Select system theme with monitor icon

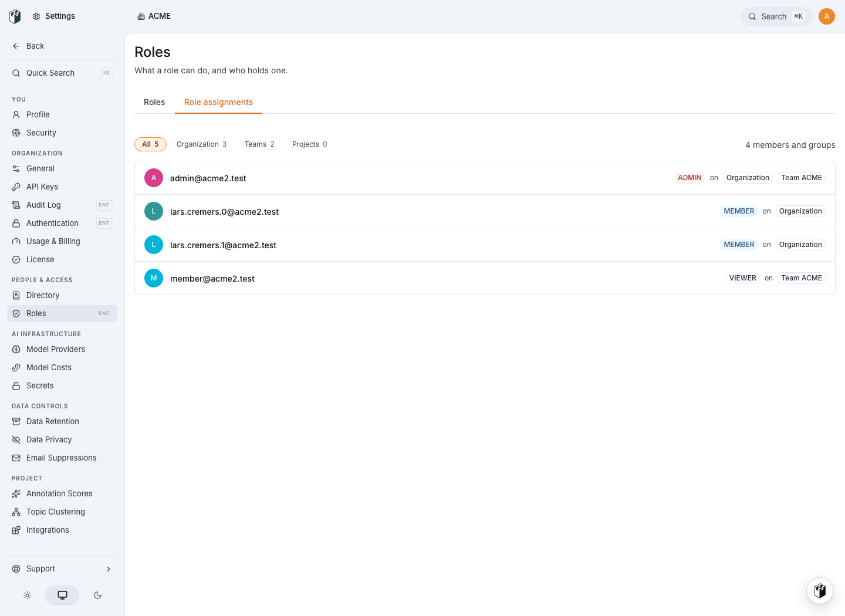point(62,595)
